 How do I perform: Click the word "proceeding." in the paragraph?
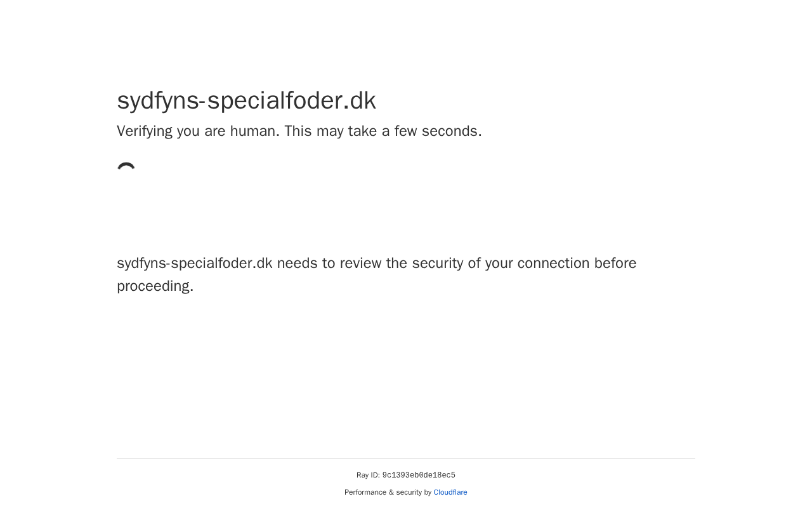(x=155, y=286)
